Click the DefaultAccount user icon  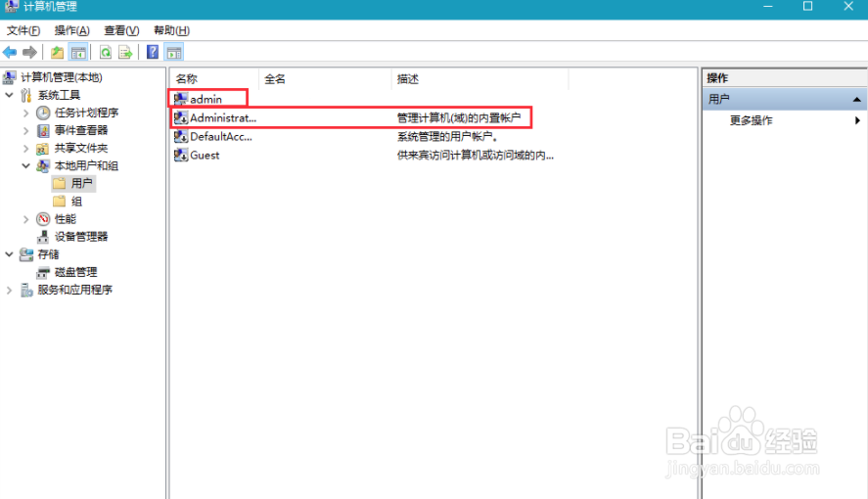tap(180, 137)
